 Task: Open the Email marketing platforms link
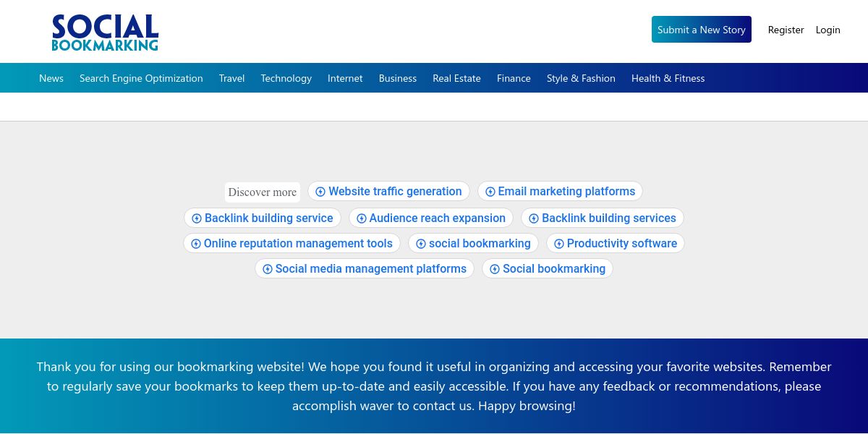[x=560, y=191]
